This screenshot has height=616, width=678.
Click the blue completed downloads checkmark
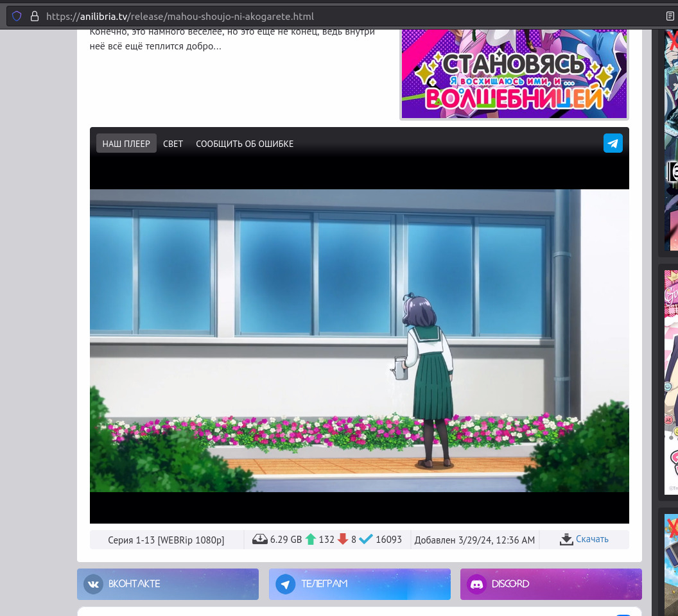pos(366,540)
